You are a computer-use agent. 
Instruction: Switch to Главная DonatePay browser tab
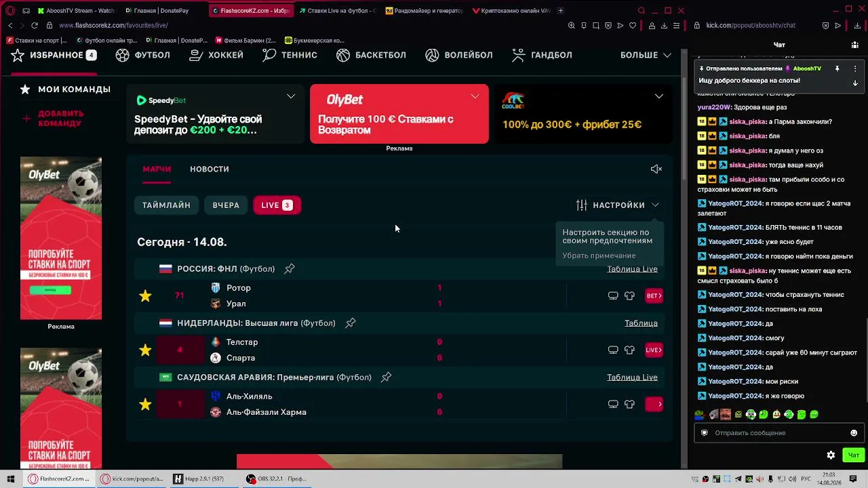[161, 11]
